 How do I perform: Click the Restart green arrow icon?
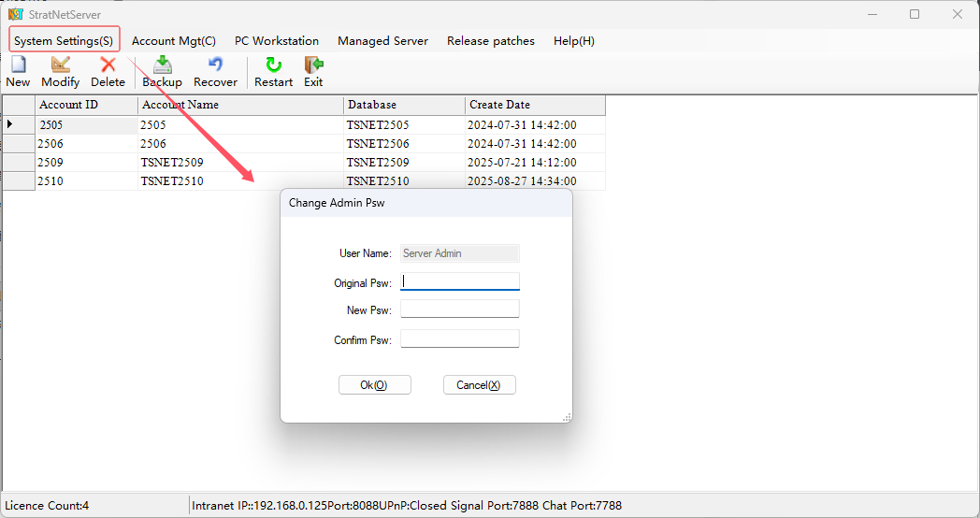273,65
